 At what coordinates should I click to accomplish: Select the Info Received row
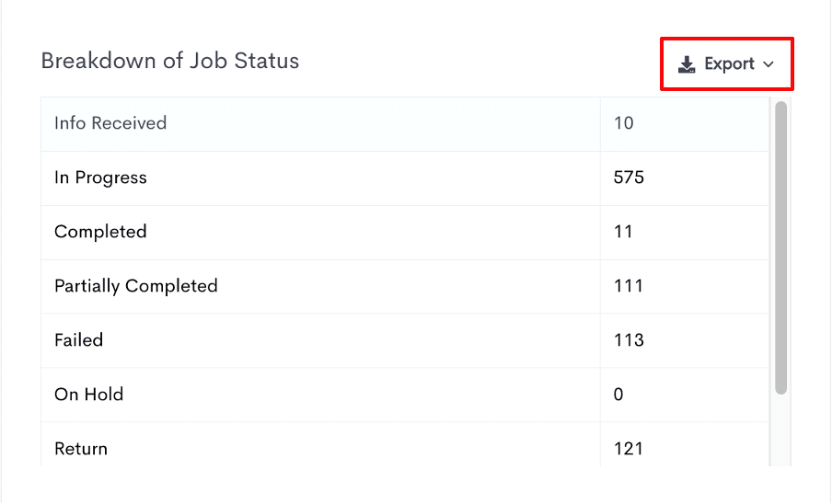point(405,124)
